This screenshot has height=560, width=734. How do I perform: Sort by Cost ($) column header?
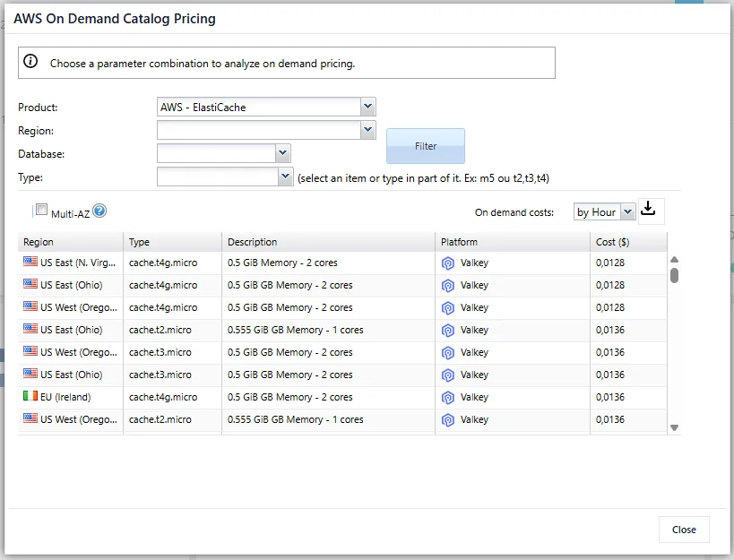click(628, 242)
